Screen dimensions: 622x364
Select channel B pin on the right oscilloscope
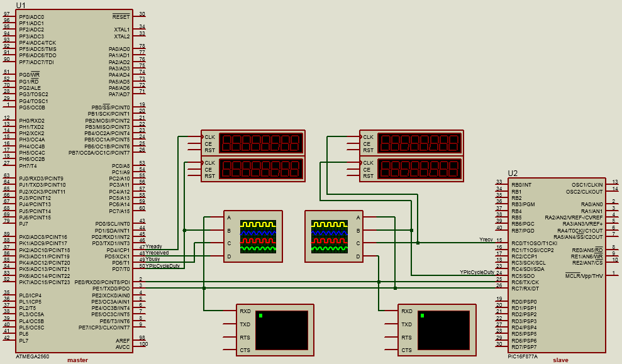[x=358, y=230]
